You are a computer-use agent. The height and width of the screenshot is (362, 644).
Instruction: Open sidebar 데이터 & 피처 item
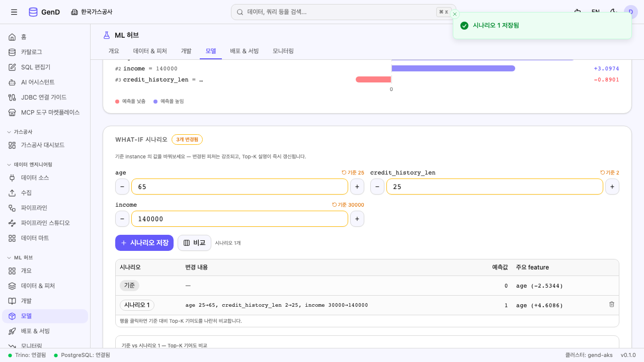[x=45, y=286]
